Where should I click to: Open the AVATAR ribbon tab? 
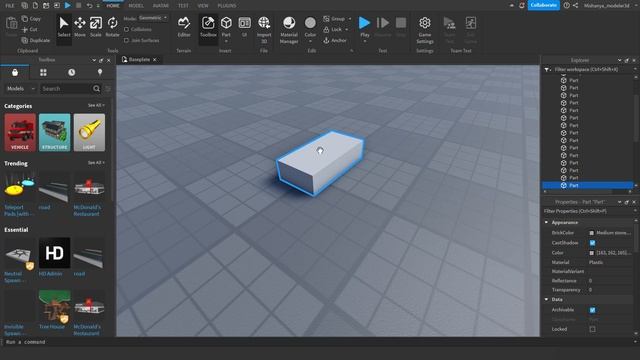[160, 5]
